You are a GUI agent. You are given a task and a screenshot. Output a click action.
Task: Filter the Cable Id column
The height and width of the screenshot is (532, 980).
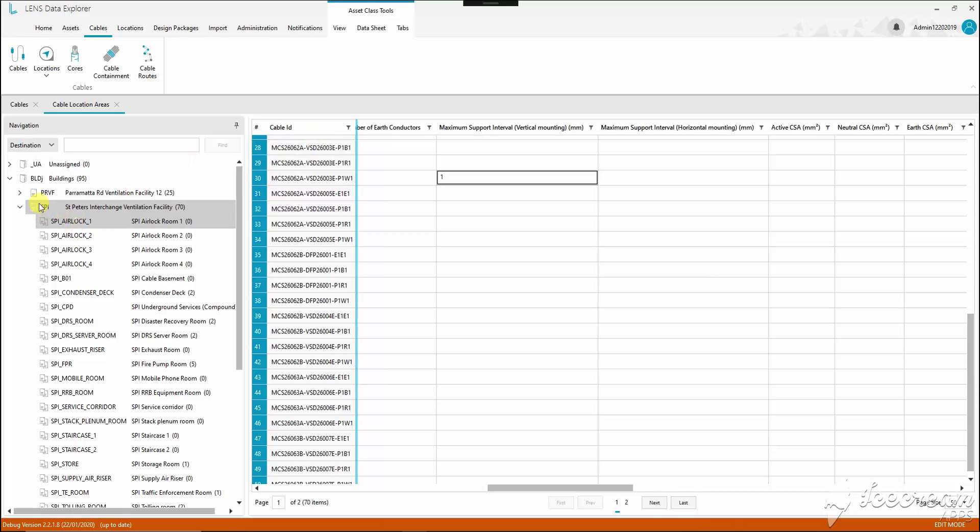point(348,128)
